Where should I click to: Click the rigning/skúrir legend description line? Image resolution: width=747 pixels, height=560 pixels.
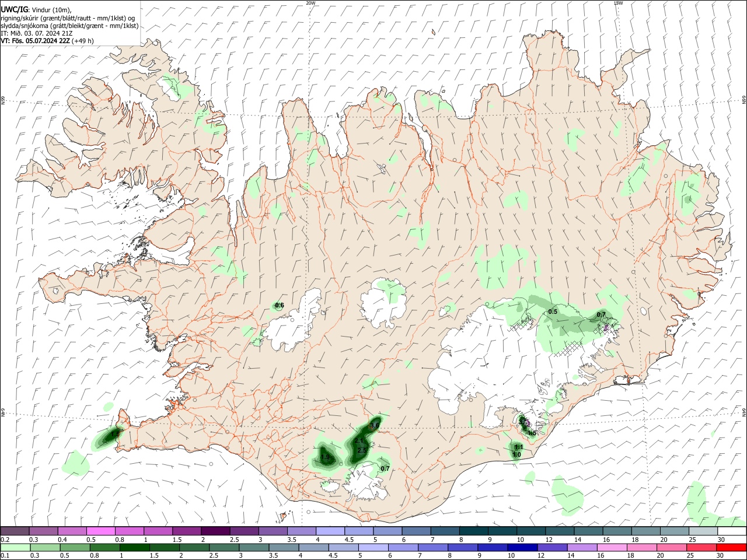click(x=68, y=17)
